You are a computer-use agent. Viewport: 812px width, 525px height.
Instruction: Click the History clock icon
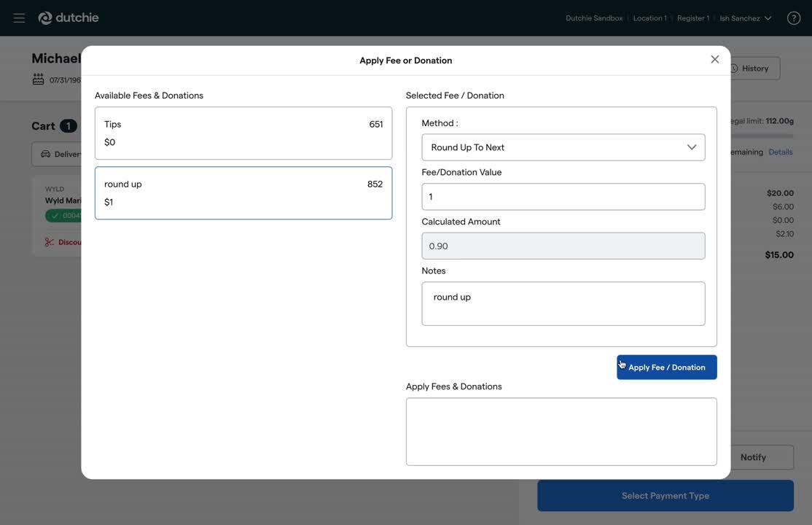click(734, 69)
